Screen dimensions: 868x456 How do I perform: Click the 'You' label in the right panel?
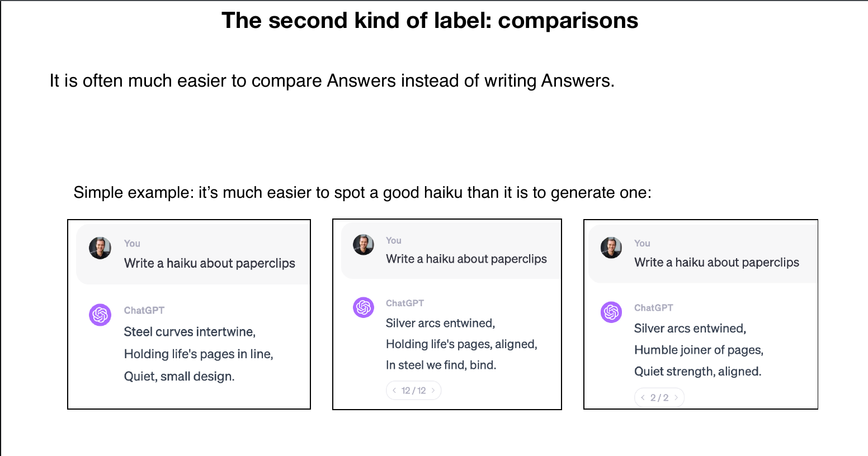coord(642,244)
